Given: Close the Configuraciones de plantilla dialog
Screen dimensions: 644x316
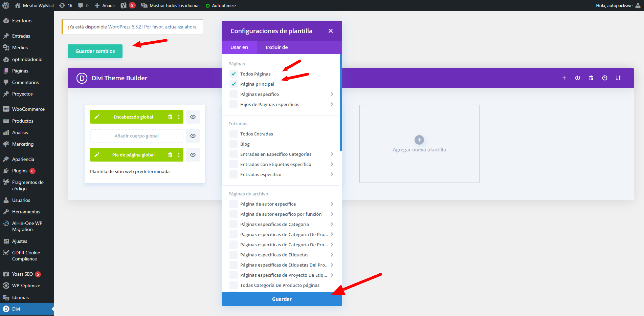Looking at the screenshot, I should pyautogui.click(x=331, y=31).
